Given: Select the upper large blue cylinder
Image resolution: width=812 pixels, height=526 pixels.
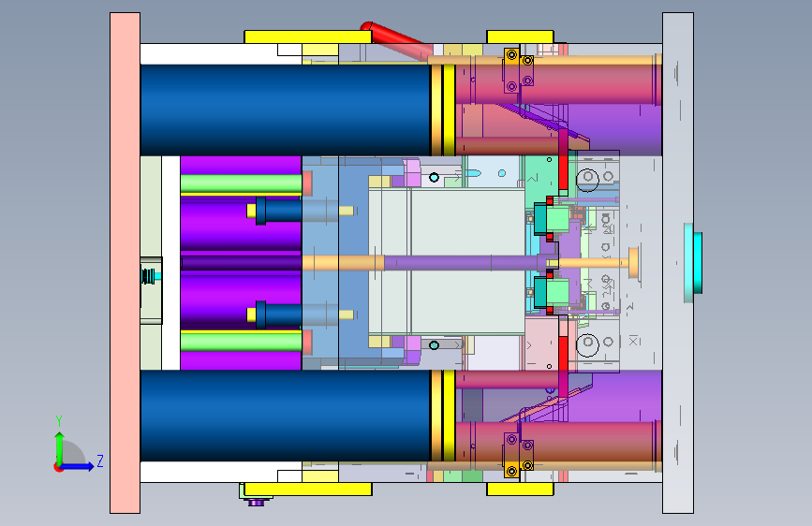Looking at the screenshot, I should 286,110.
